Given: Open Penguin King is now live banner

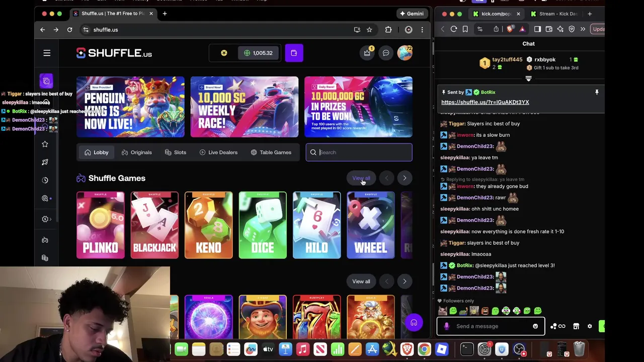Looking at the screenshot, I should [x=130, y=107].
